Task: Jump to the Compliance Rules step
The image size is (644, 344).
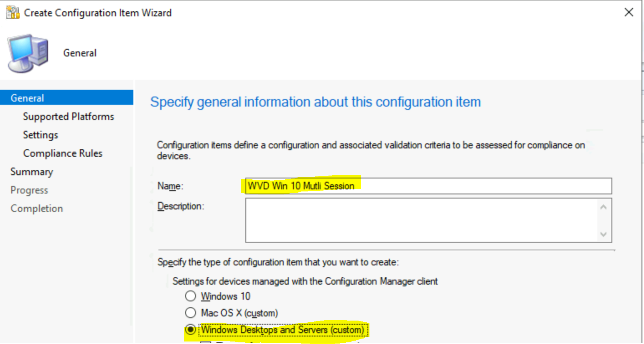Action: click(x=62, y=153)
